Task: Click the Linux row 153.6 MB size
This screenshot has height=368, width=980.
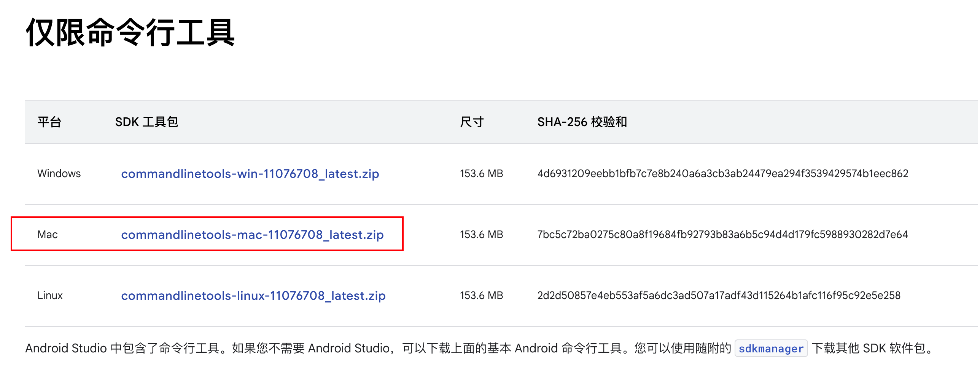Action: pos(481,296)
